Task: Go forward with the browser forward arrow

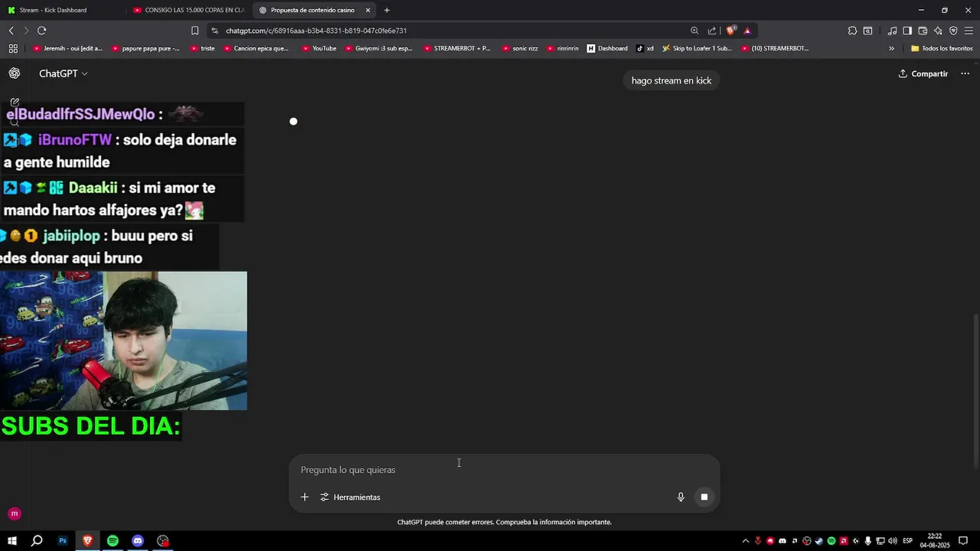Action: click(26, 31)
